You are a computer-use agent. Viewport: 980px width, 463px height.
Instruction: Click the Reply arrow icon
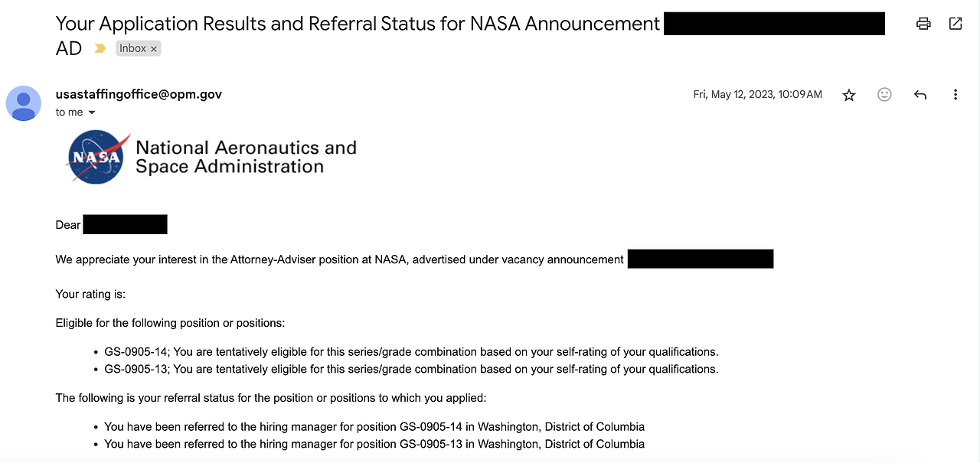[x=920, y=95]
